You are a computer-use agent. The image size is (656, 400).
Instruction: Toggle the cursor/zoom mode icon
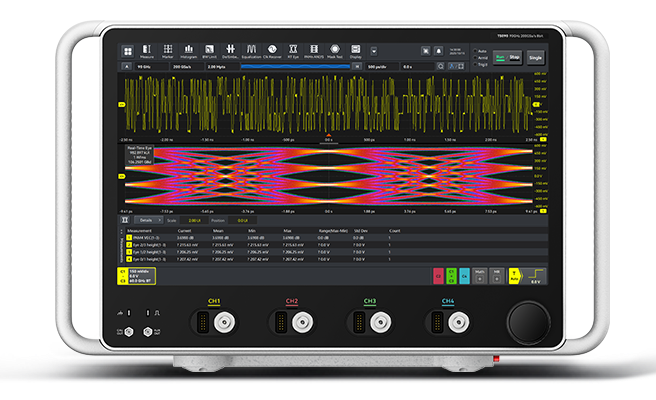click(x=456, y=67)
